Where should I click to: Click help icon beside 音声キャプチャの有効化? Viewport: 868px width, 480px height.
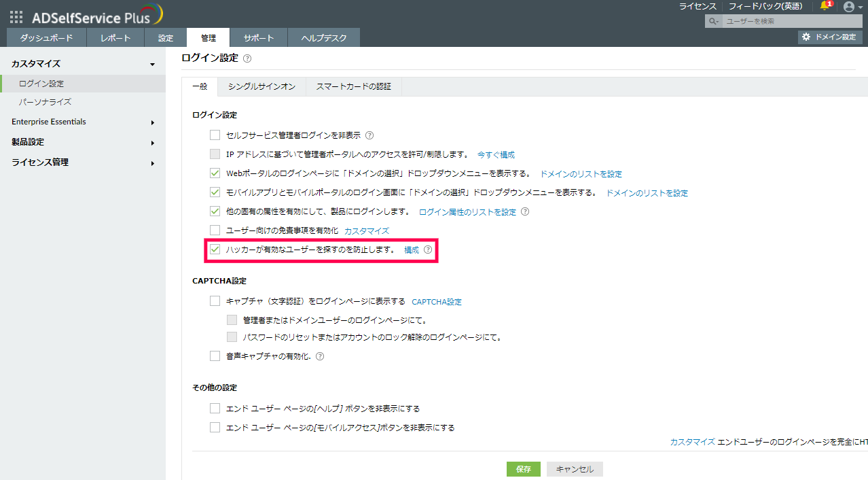click(320, 356)
